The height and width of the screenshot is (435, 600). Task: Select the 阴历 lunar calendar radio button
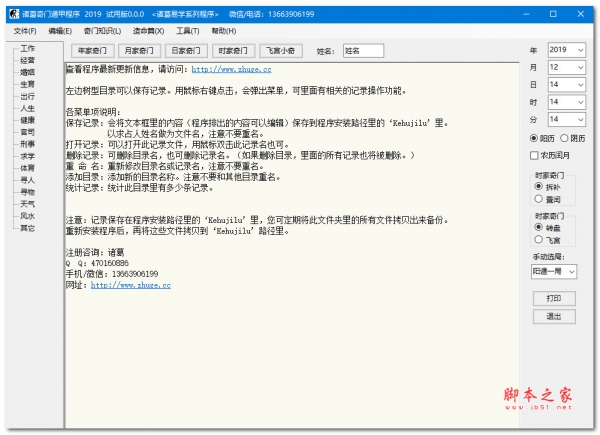tap(572, 138)
